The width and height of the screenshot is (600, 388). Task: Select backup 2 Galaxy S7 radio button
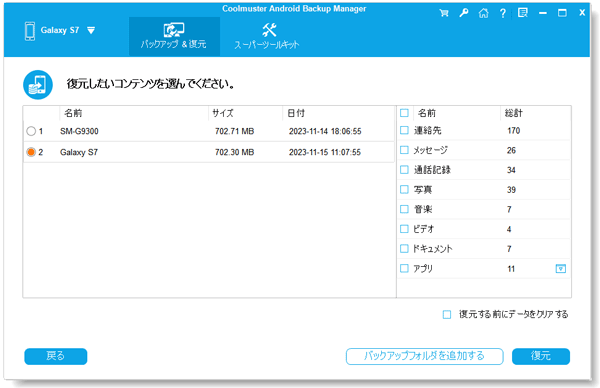[31, 152]
